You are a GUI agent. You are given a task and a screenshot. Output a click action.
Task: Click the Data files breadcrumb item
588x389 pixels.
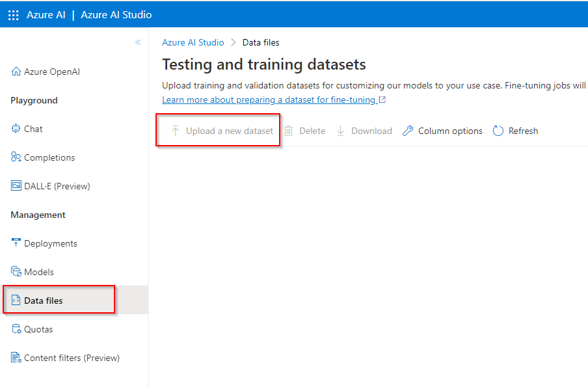260,42
